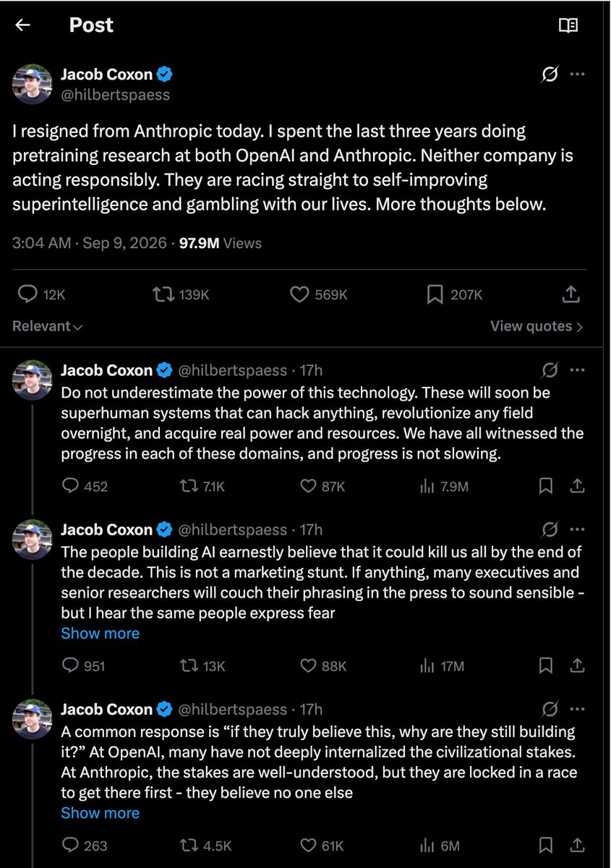Image resolution: width=611 pixels, height=868 pixels.
Task: View analytics of reply with 7.9M views
Action: [444, 486]
